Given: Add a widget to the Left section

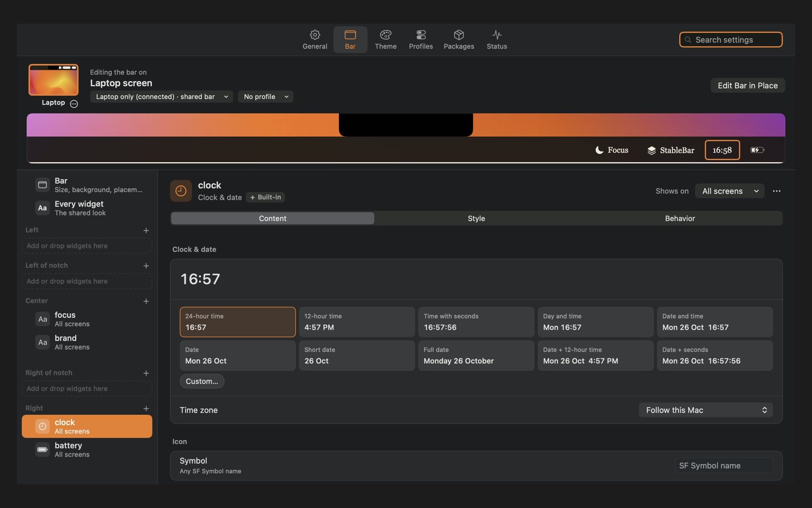Looking at the screenshot, I should pyautogui.click(x=146, y=230).
